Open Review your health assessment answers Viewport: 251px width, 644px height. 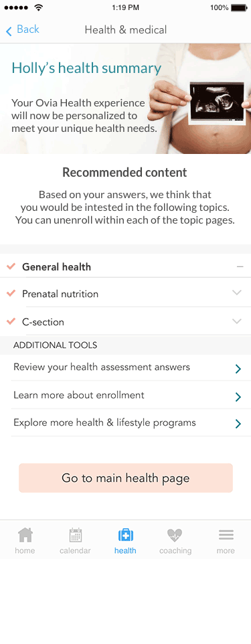(126, 368)
